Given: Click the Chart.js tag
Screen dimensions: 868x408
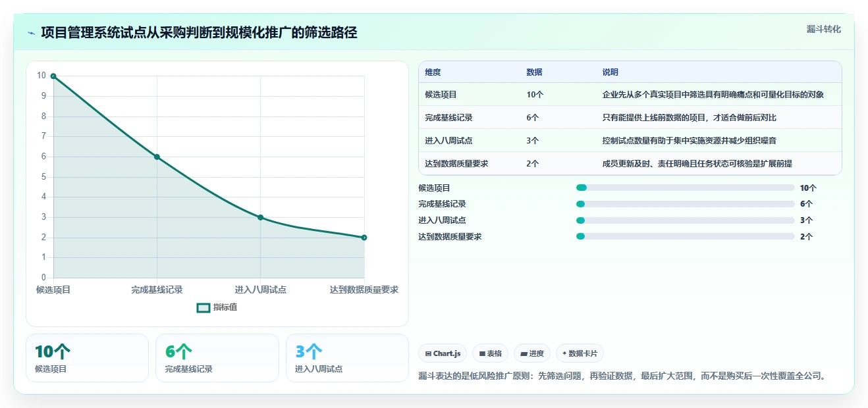Looking at the screenshot, I should (x=443, y=353).
